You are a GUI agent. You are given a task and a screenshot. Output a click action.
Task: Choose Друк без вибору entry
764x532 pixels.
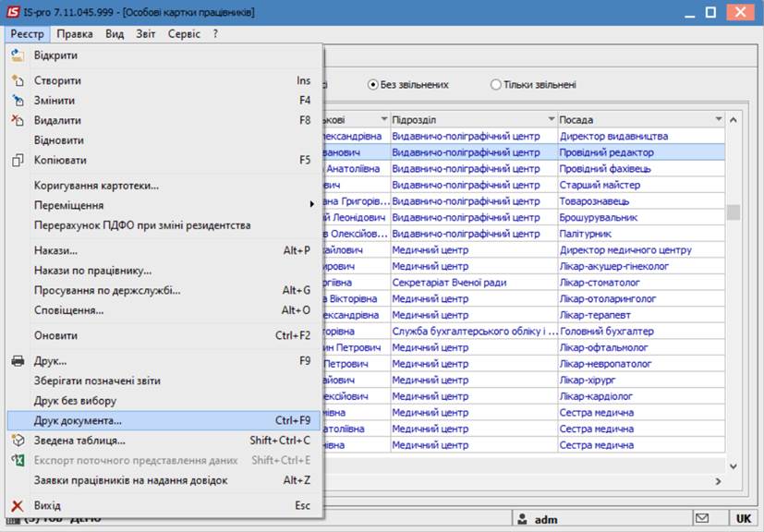pos(164,401)
